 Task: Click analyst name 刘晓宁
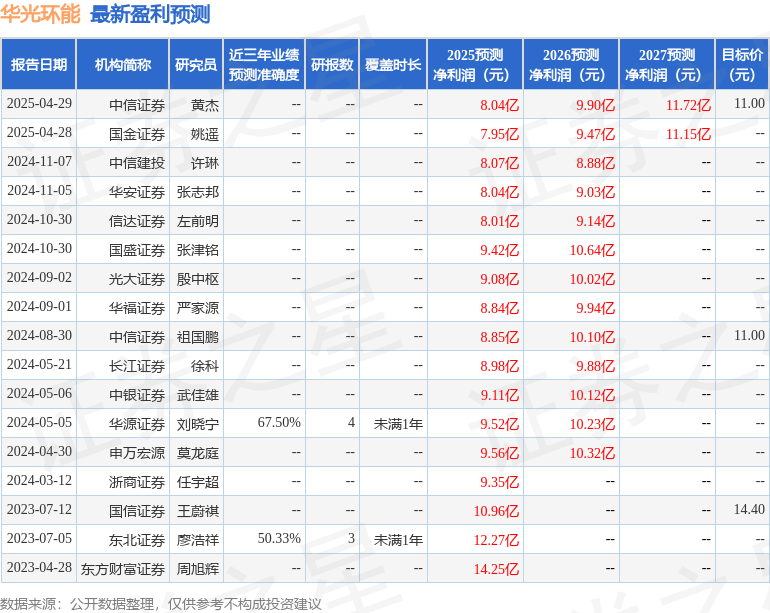(198, 424)
